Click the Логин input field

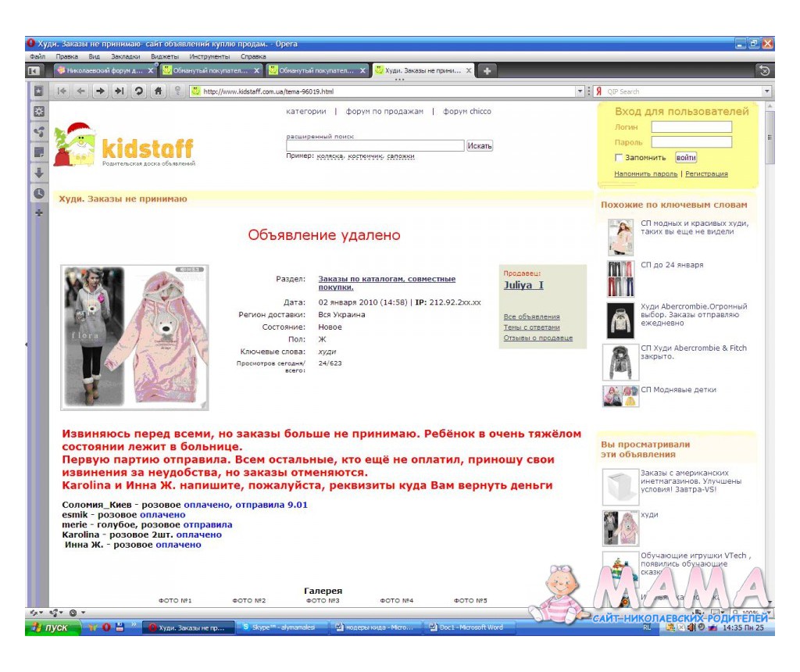(691, 127)
